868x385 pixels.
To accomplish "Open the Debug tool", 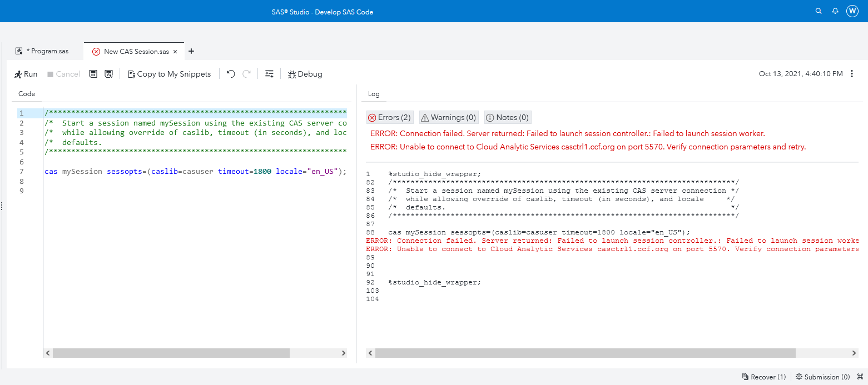I will click(x=305, y=73).
